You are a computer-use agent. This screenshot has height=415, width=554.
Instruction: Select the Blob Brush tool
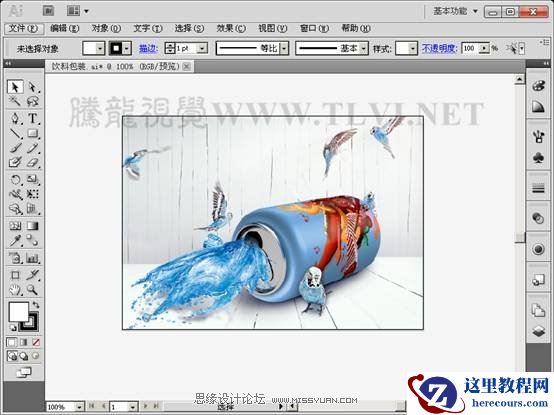(15, 163)
